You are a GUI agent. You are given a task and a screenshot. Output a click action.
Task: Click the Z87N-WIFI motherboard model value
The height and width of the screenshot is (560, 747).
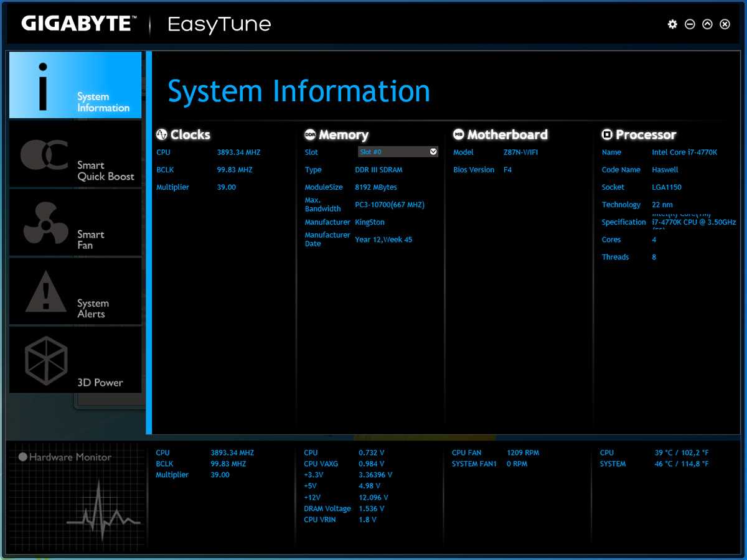(x=521, y=152)
